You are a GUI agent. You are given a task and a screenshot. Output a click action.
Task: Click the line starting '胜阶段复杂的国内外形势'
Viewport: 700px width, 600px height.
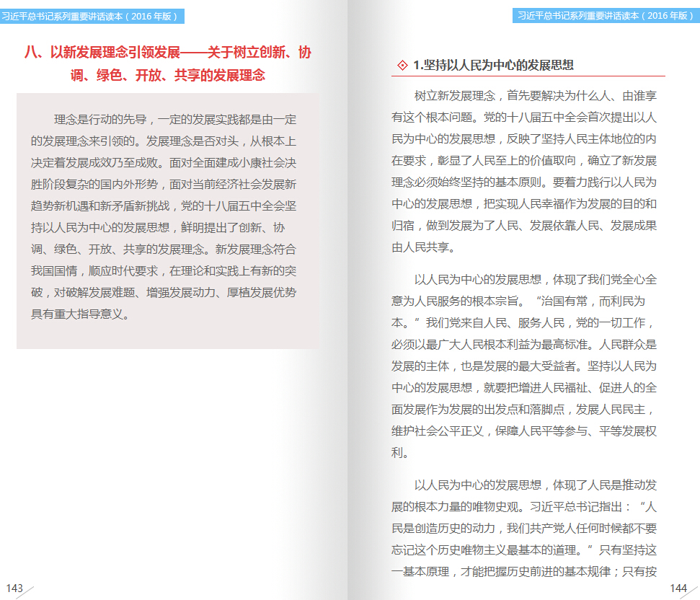pyautogui.click(x=164, y=185)
